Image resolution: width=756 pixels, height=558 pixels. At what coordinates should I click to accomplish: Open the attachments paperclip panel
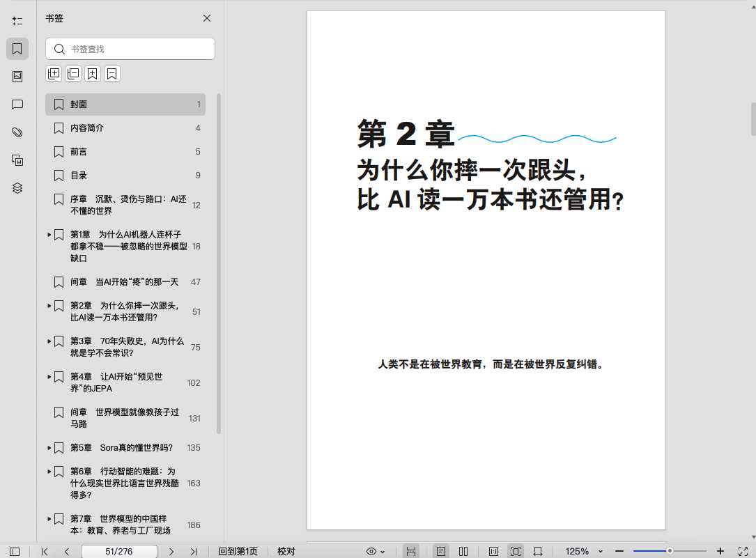tap(17, 132)
